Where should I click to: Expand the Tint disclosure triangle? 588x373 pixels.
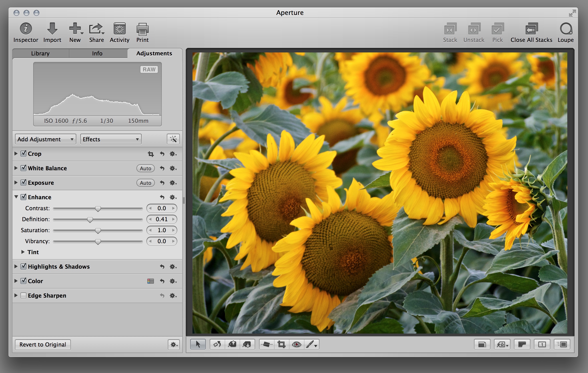[23, 252]
